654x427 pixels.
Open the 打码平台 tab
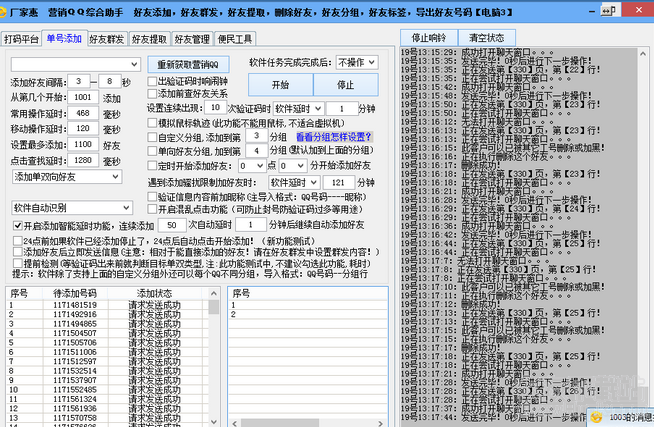coord(21,39)
